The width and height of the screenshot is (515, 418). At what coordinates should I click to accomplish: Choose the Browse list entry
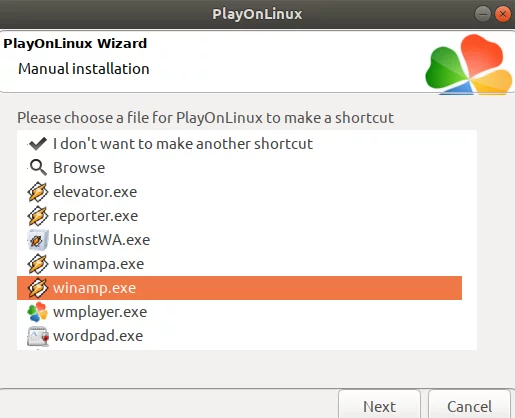coord(239,168)
